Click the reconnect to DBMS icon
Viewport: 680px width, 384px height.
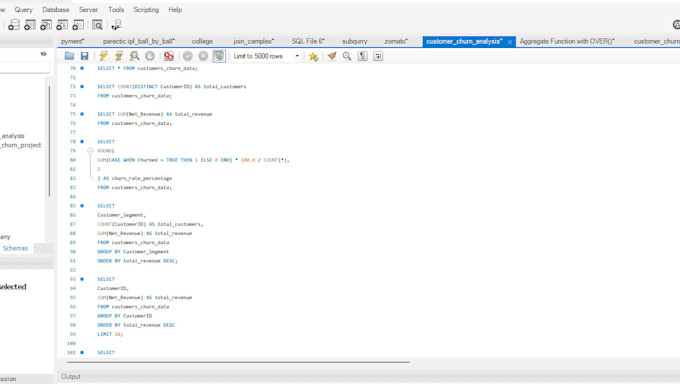coord(116,25)
